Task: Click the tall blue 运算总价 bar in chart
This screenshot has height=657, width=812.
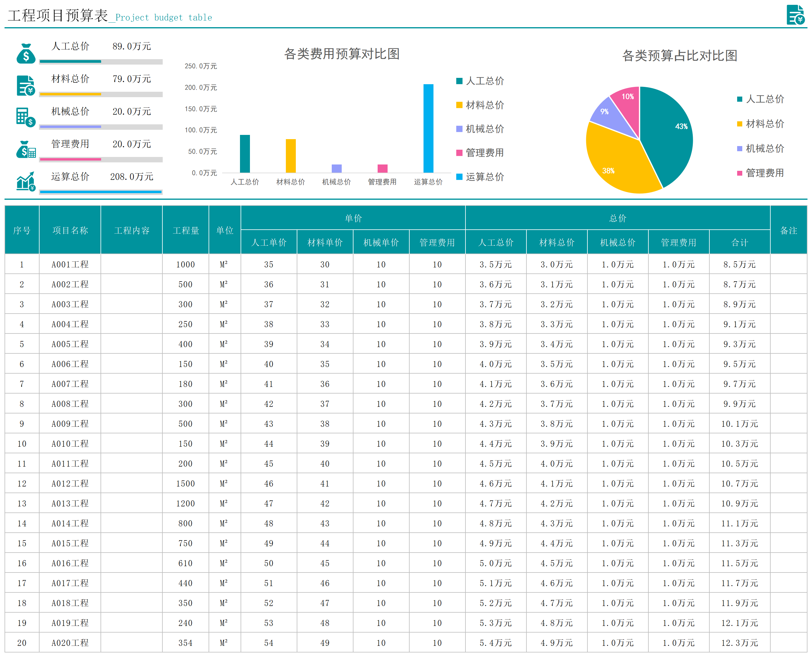Action: coord(428,129)
